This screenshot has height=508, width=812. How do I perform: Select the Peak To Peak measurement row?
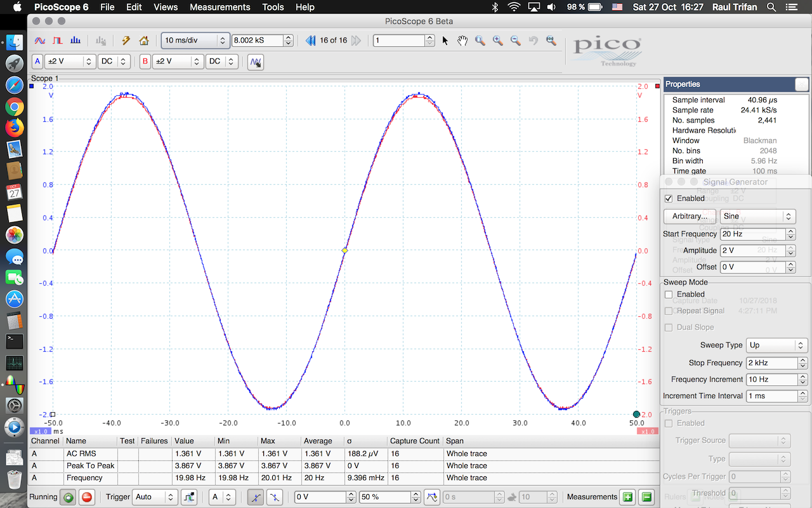pyautogui.click(x=344, y=466)
